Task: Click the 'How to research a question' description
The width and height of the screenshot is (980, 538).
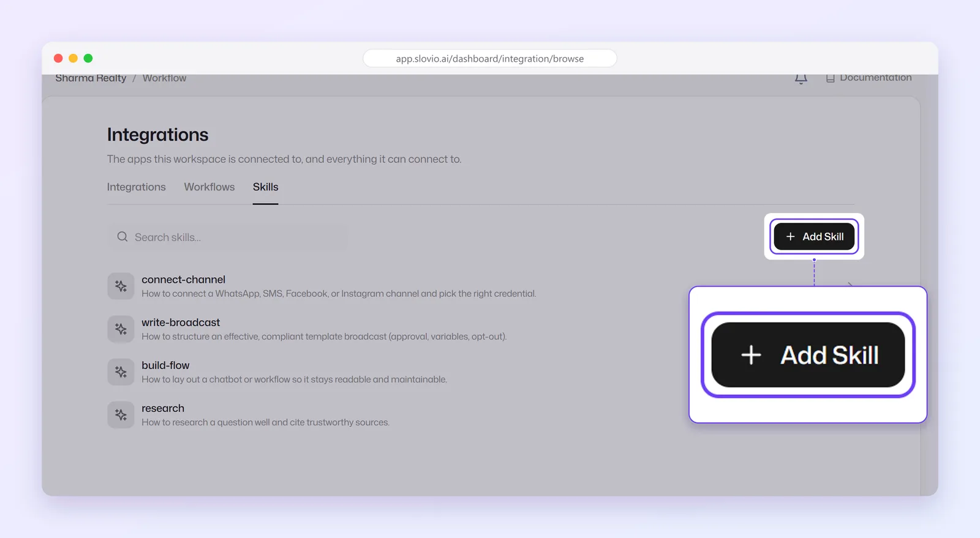Action: point(265,422)
